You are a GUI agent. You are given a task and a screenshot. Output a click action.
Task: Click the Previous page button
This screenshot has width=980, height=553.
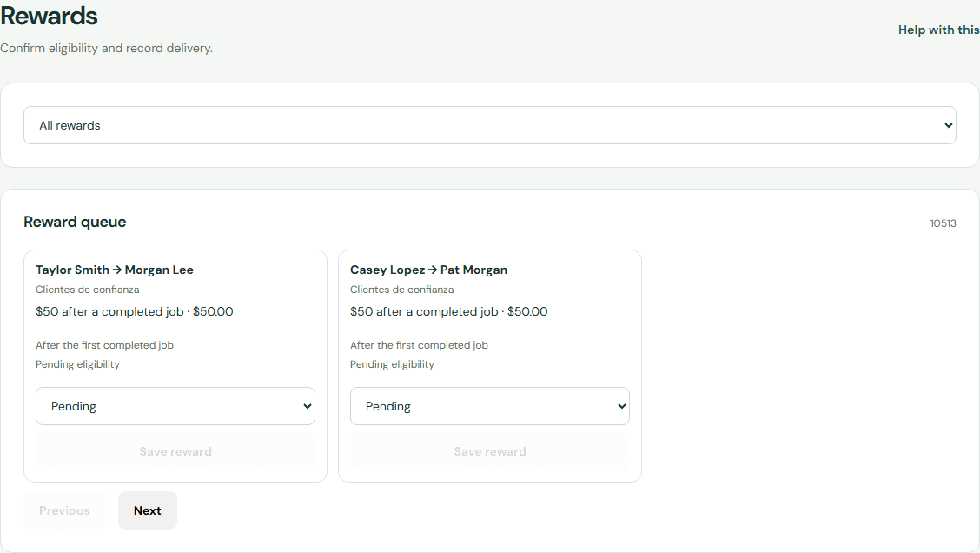pyautogui.click(x=64, y=510)
